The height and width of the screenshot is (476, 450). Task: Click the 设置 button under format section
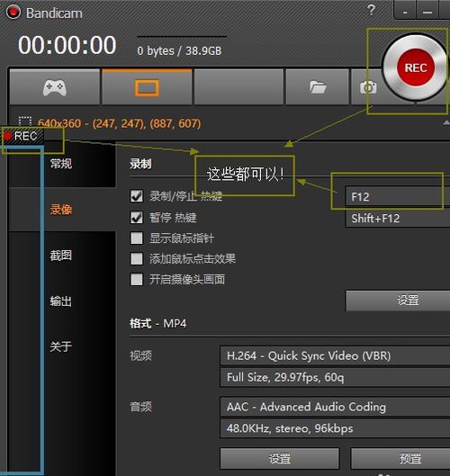pos(279,458)
